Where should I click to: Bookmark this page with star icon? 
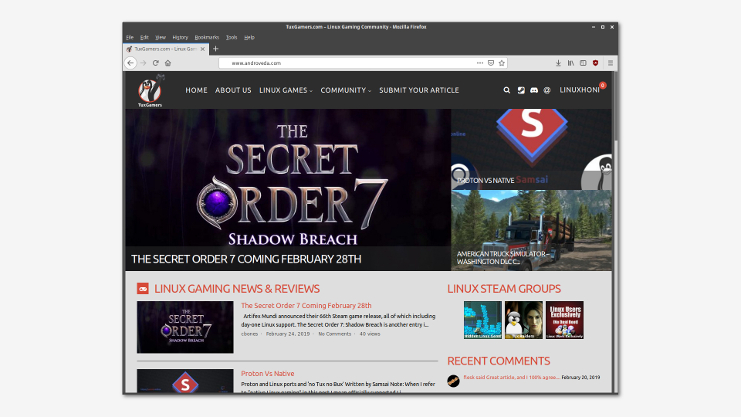pos(503,62)
